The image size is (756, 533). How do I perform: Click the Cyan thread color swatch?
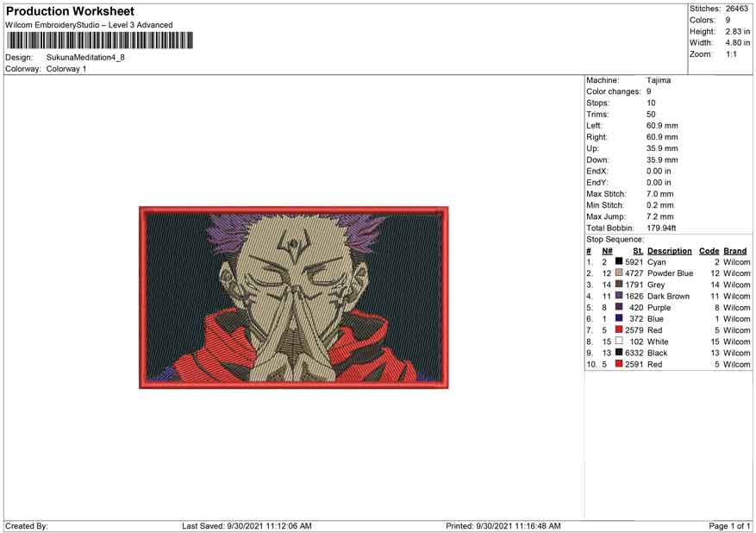pyautogui.click(x=619, y=261)
